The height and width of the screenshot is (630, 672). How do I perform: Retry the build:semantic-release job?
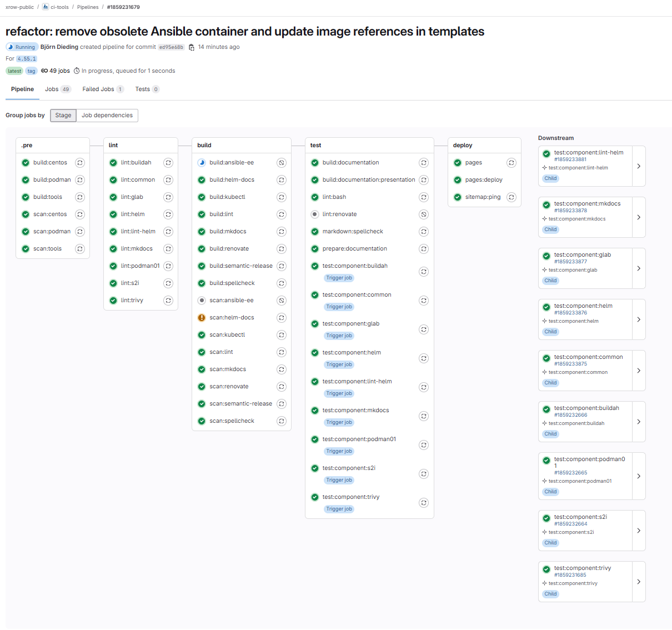click(x=282, y=266)
